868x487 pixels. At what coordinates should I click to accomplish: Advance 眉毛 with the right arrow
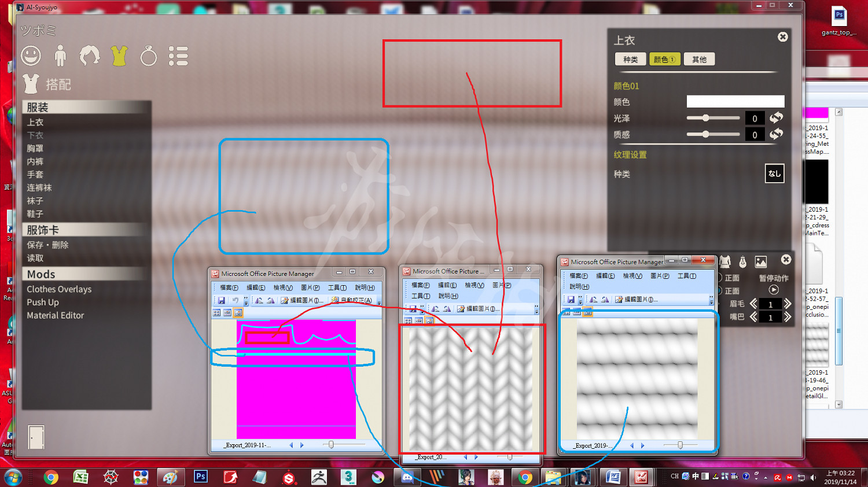coord(787,304)
